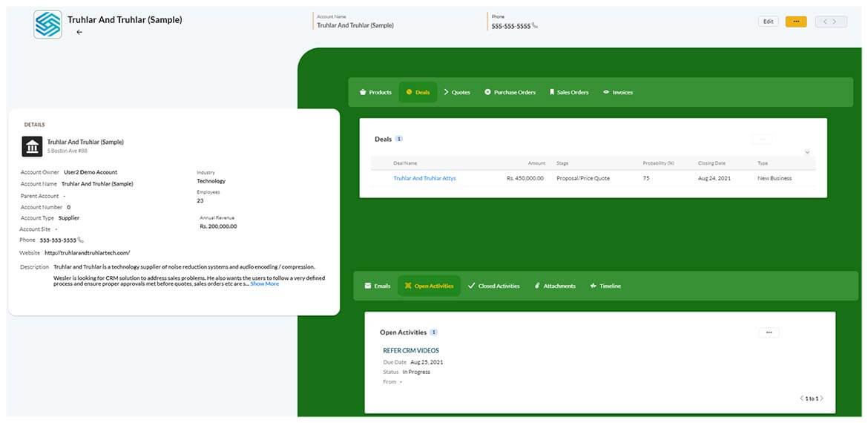Expand description with Show More

pos(265,283)
